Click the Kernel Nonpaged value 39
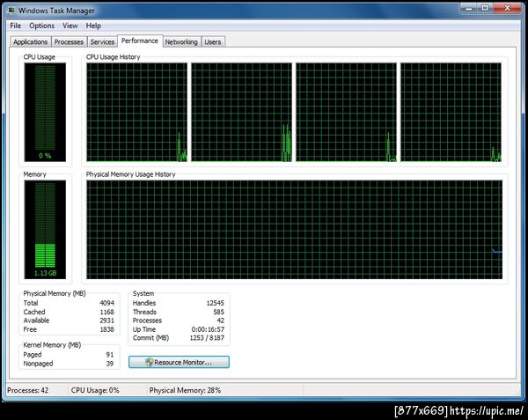 [110, 364]
